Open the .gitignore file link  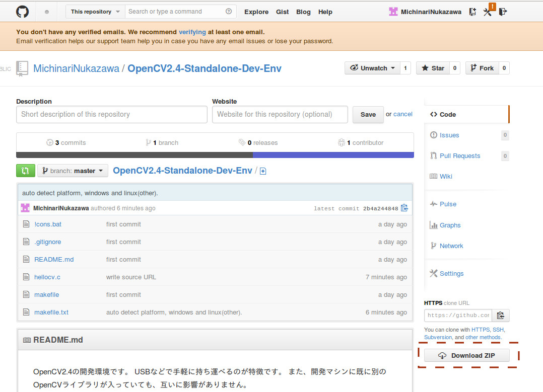click(x=47, y=242)
